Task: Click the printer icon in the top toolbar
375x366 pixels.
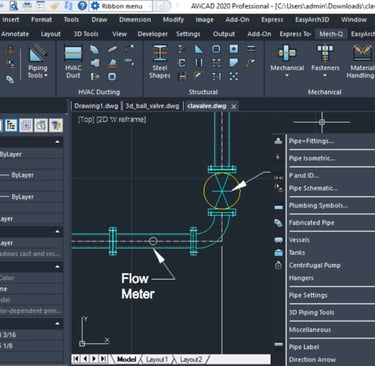Action: pos(27,5)
